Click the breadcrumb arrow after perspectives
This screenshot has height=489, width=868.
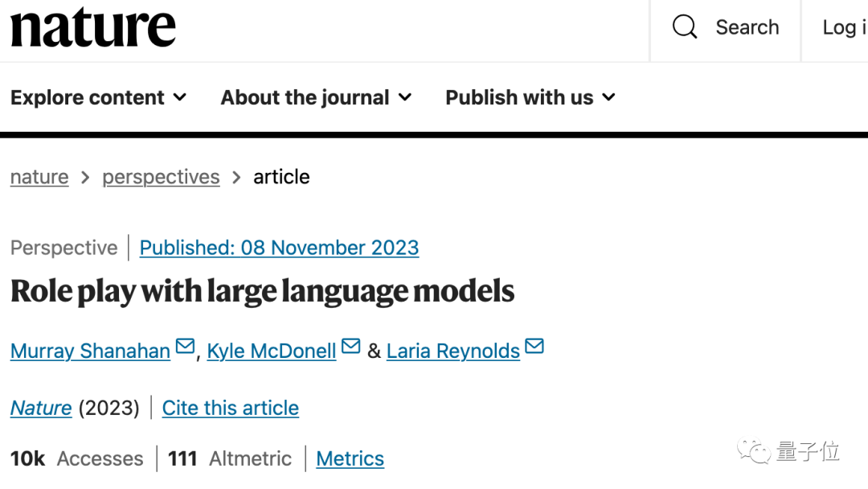[236, 177]
